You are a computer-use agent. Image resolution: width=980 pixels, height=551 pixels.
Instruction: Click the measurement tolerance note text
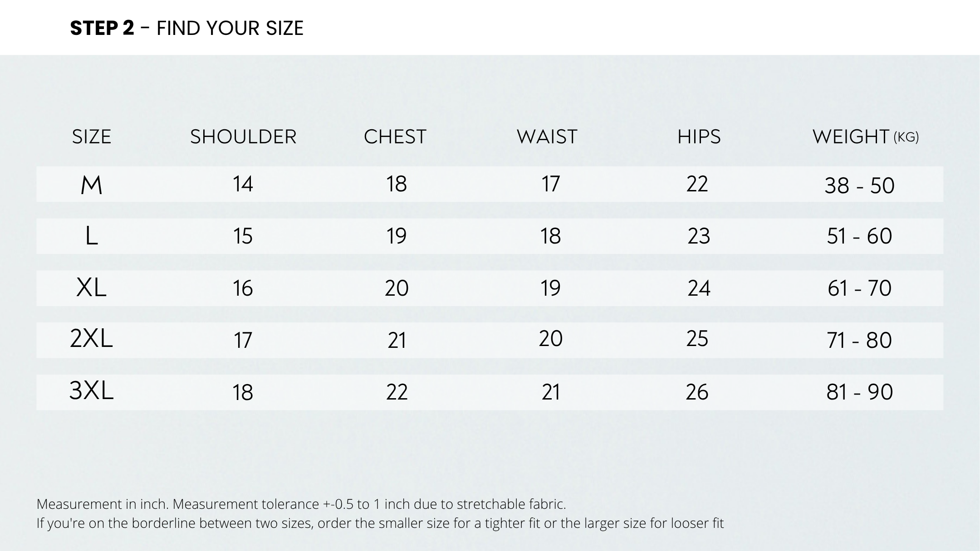coord(301,504)
